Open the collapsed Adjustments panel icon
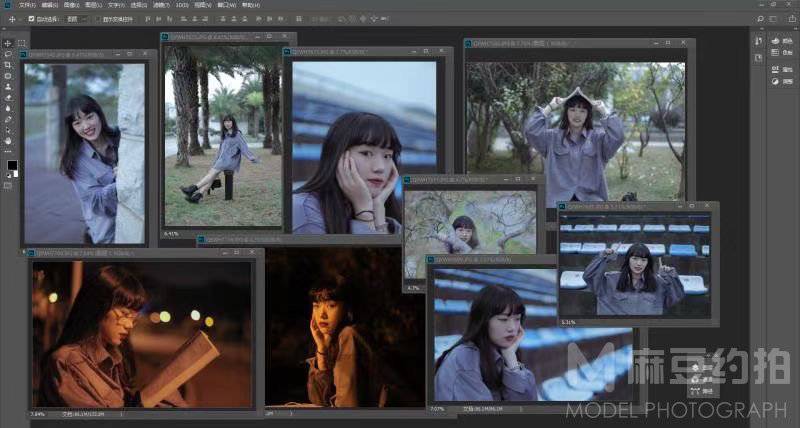The image size is (800, 428). (x=776, y=81)
